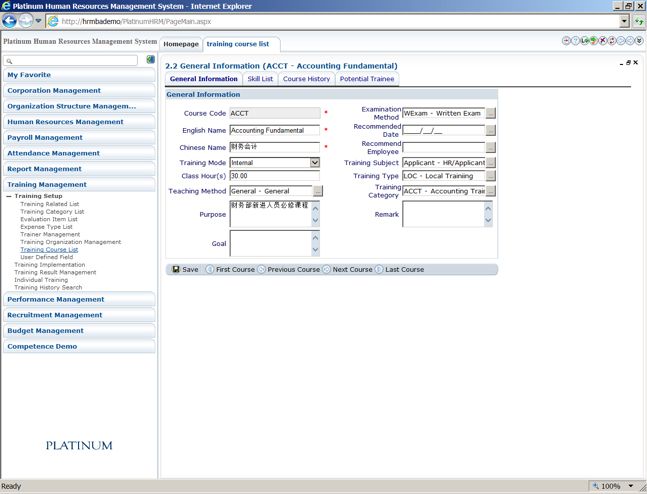Switch to the Course History tab

pos(306,79)
